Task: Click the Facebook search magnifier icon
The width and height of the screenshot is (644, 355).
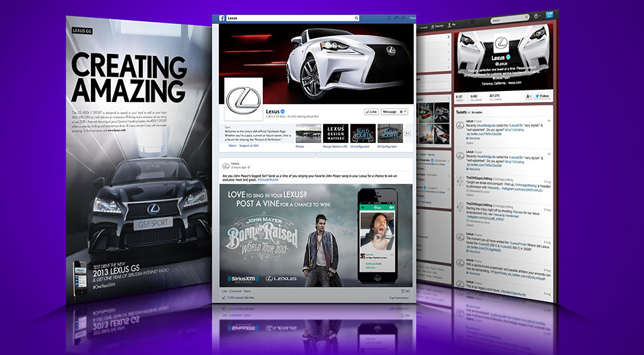Action: coord(357,18)
